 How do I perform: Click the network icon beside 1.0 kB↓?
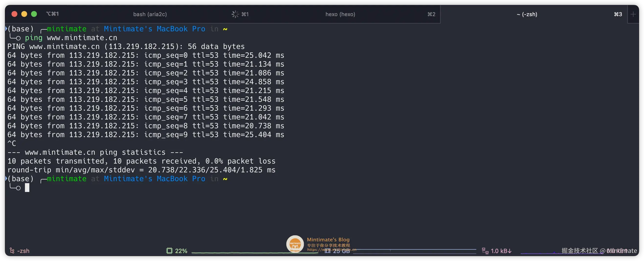[x=485, y=251]
